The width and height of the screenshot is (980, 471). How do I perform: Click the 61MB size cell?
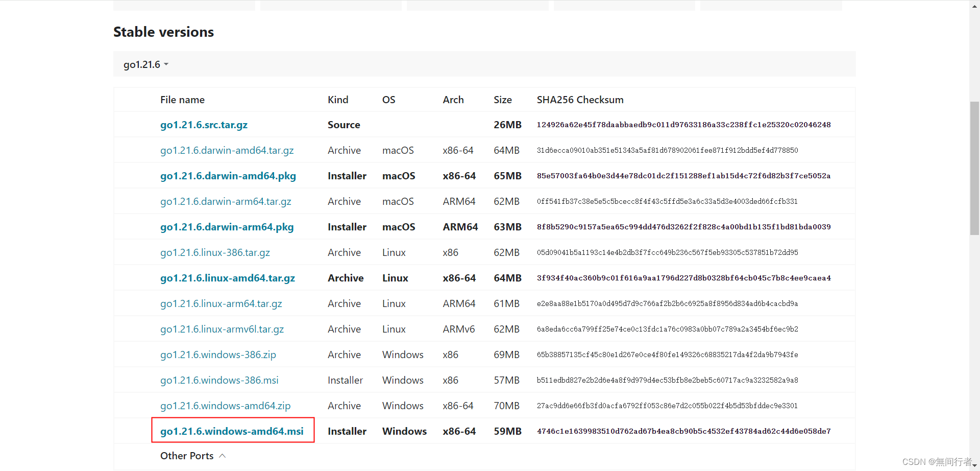[x=506, y=303]
